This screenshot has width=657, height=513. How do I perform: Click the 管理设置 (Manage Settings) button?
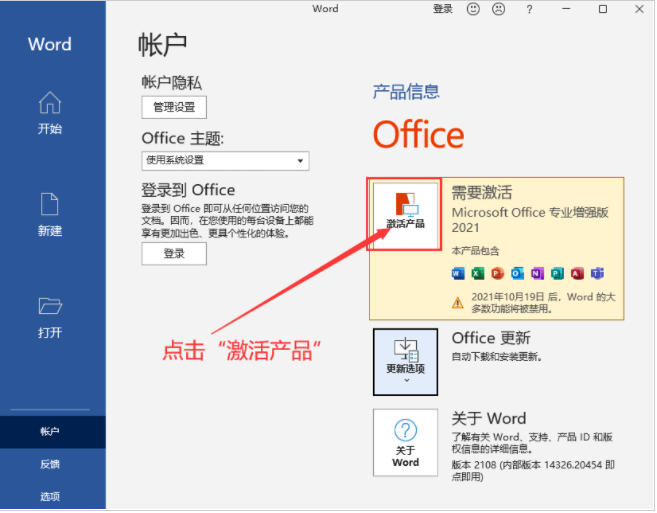pos(173,106)
